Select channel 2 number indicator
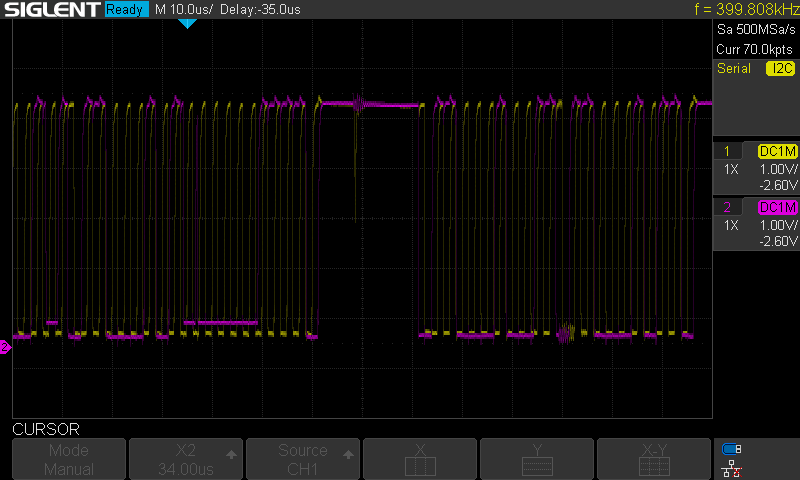The height and width of the screenshot is (480, 800). (727, 207)
